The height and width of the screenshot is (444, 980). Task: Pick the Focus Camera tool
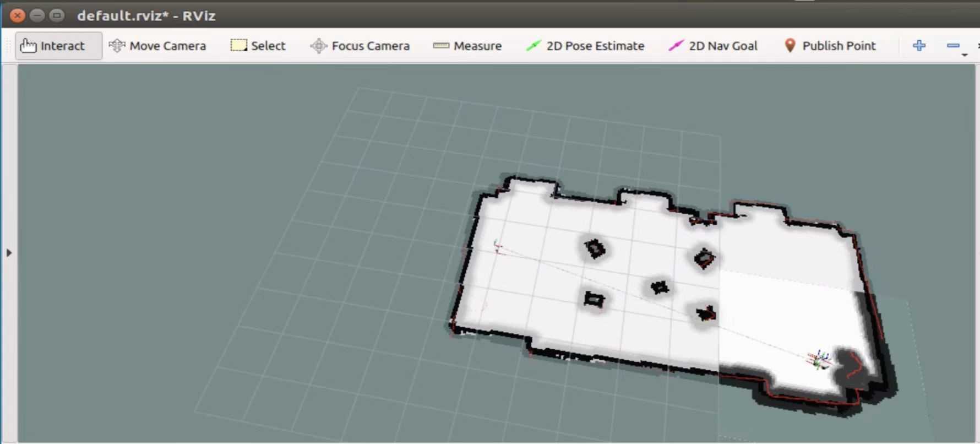[360, 46]
